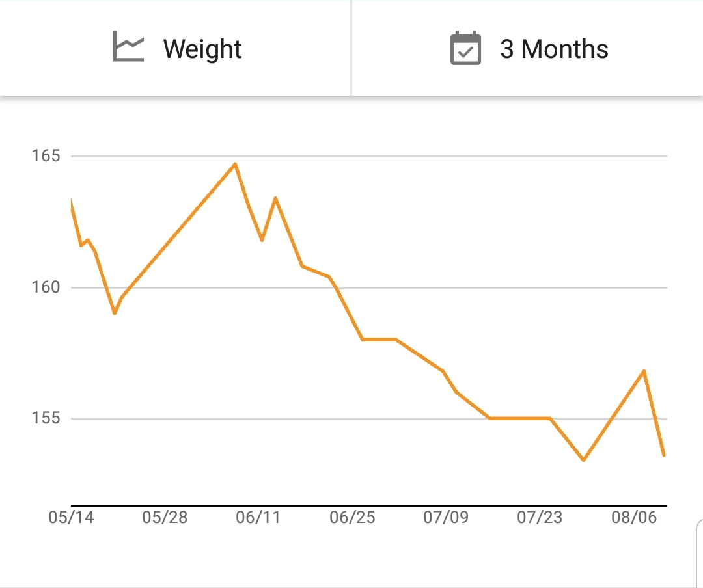Tap the final data point of orange line
Image resolution: width=703 pixels, height=588 pixels.
click(664, 455)
